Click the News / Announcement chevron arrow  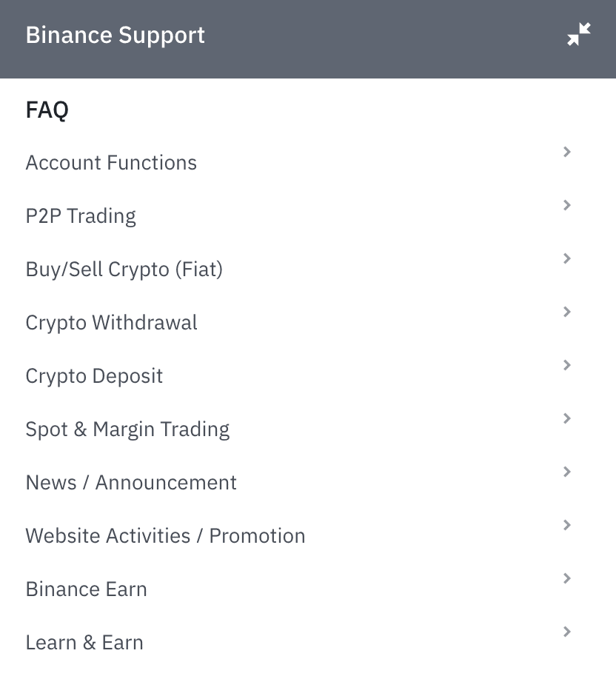tap(567, 472)
